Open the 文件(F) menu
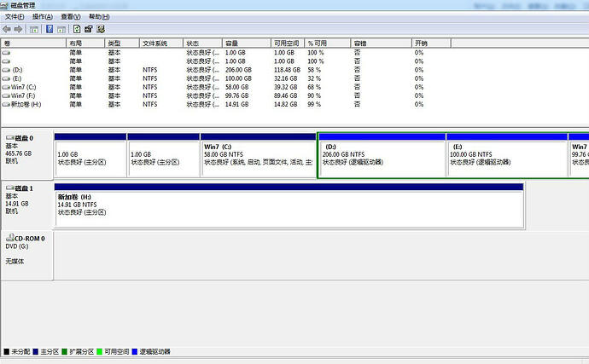This screenshot has height=364, width=589. (x=15, y=16)
